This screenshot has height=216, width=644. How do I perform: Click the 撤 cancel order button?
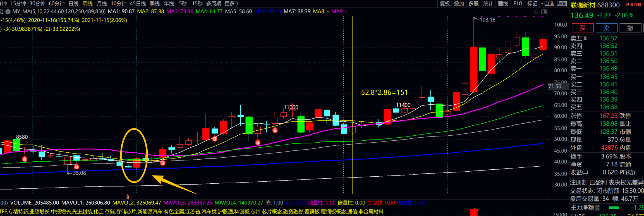click(x=630, y=28)
